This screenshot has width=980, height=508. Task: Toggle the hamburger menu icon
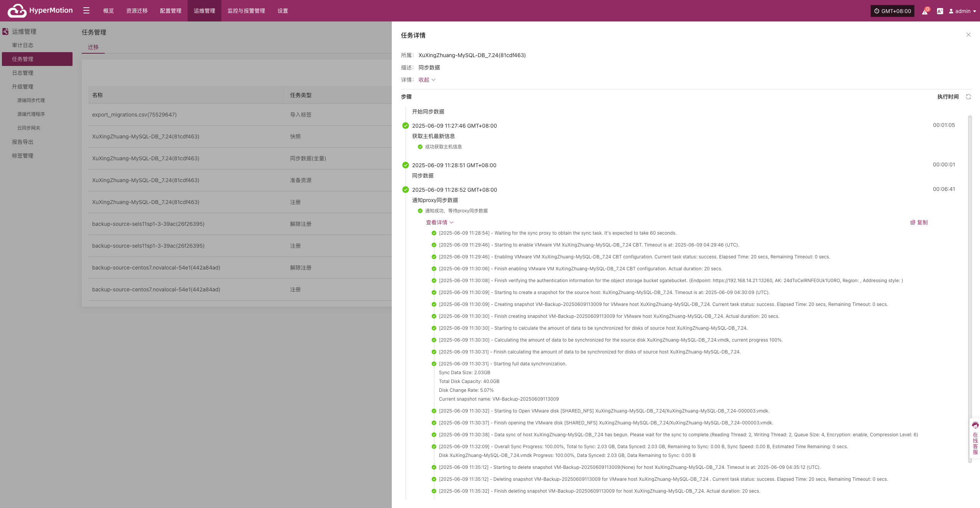(86, 11)
